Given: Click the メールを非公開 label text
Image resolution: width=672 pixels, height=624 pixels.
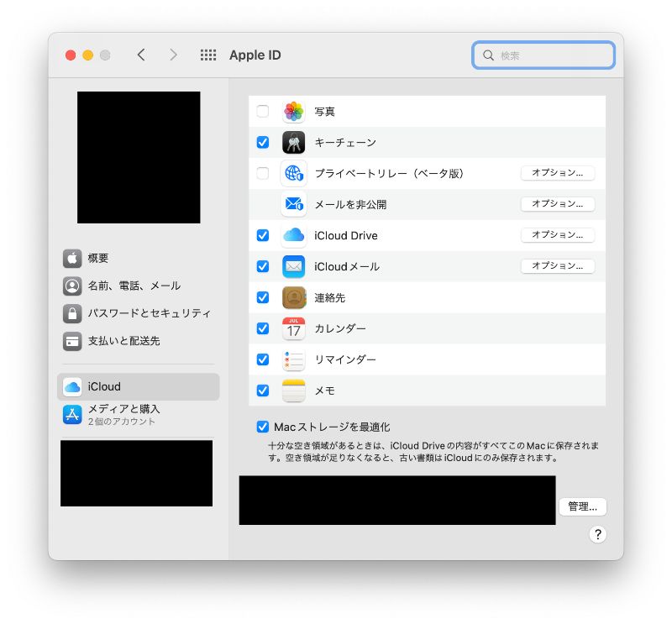Looking at the screenshot, I should (x=350, y=204).
